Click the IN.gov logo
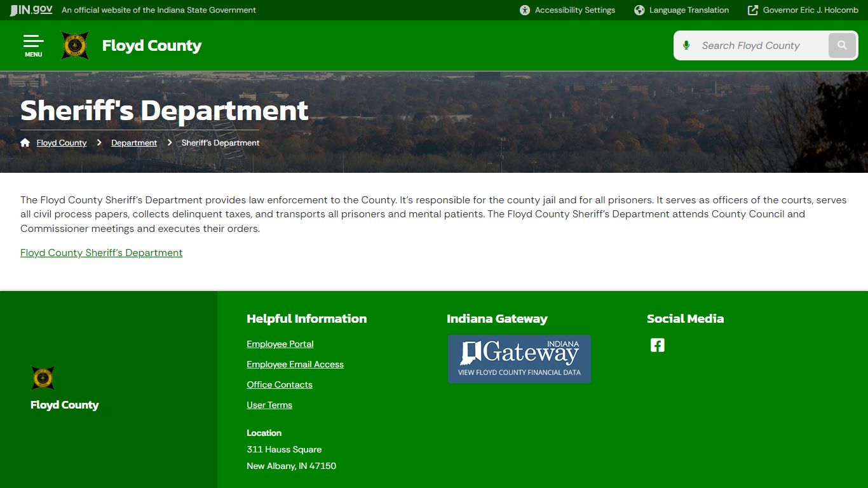Screen dimensions: 868x488 click(x=32, y=10)
